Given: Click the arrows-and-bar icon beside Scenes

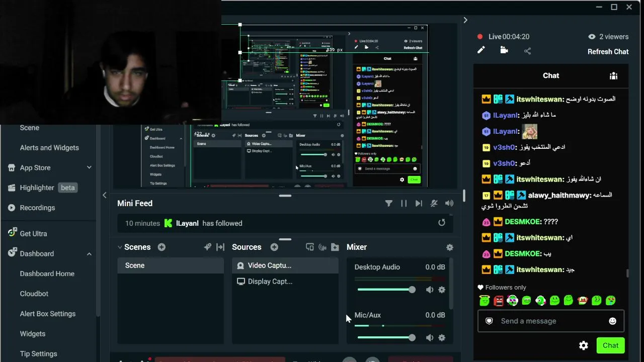Looking at the screenshot, I should 220,247.
